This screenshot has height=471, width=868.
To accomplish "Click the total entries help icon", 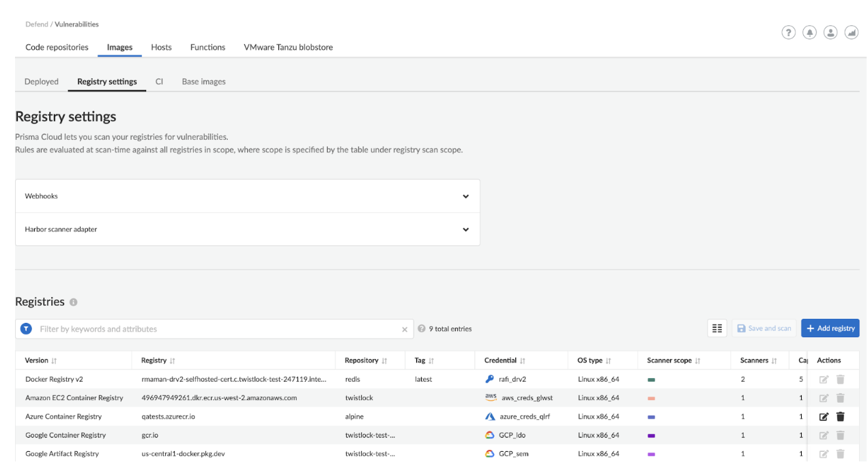I will (422, 328).
